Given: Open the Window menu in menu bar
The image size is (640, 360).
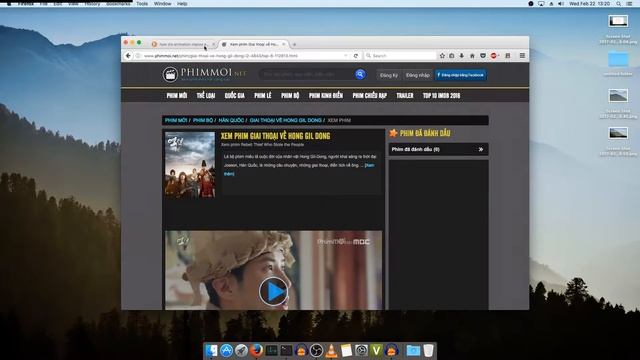Looking at the screenshot, I should click(x=162, y=4).
